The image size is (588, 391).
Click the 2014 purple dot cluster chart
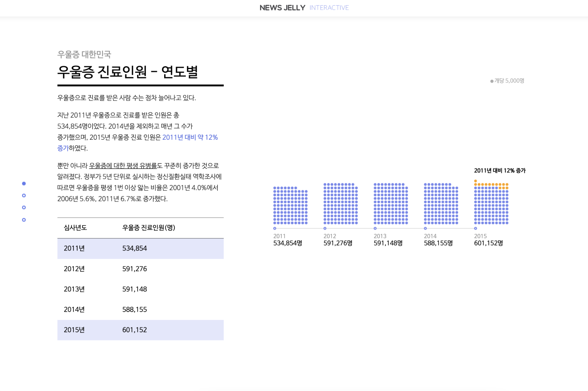pyautogui.click(x=441, y=204)
